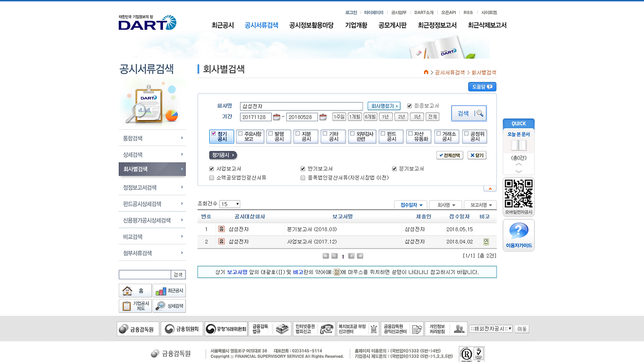644x362 pixels.
Task: Set period to 1주일
Action: pos(339,117)
